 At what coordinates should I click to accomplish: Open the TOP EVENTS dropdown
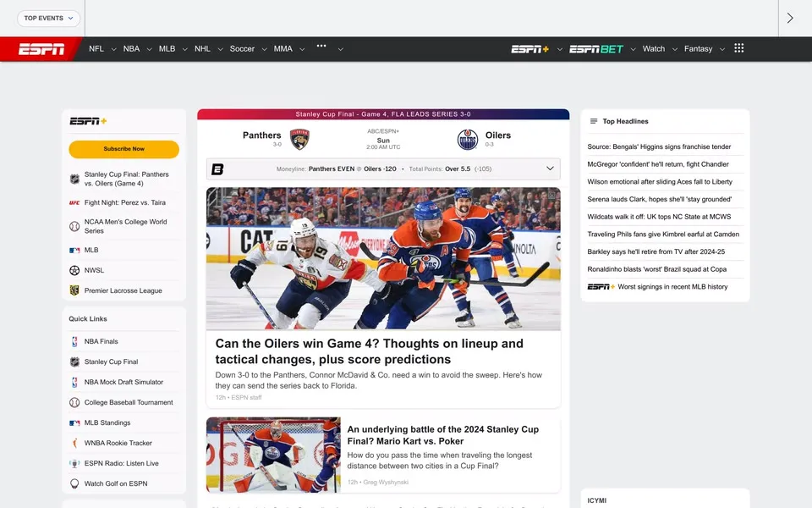point(49,18)
